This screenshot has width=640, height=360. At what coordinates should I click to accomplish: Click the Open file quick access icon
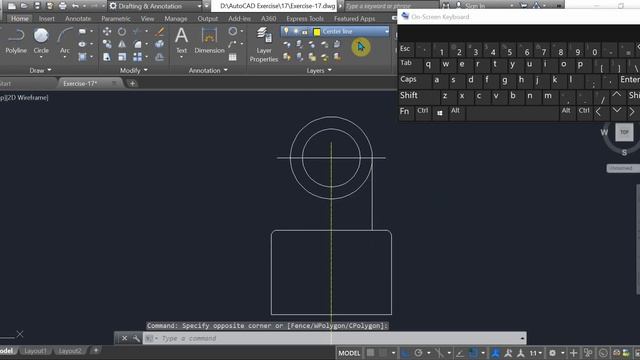pyautogui.click(x=24, y=6)
